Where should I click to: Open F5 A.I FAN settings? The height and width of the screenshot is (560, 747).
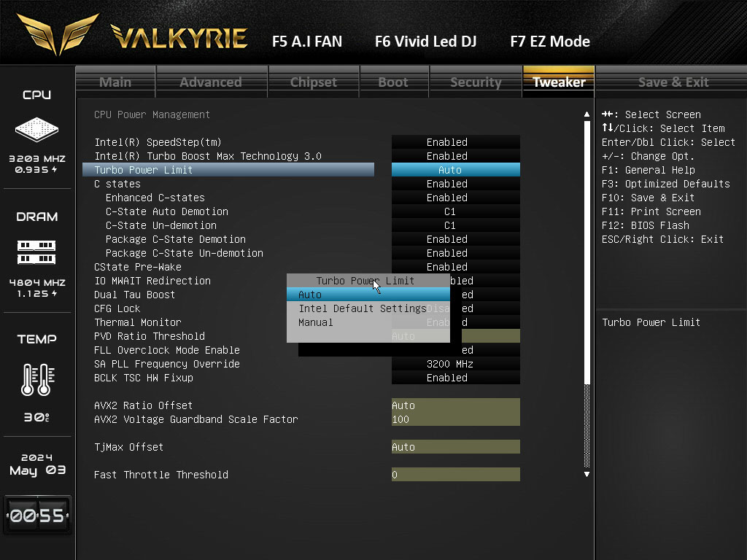[306, 42]
